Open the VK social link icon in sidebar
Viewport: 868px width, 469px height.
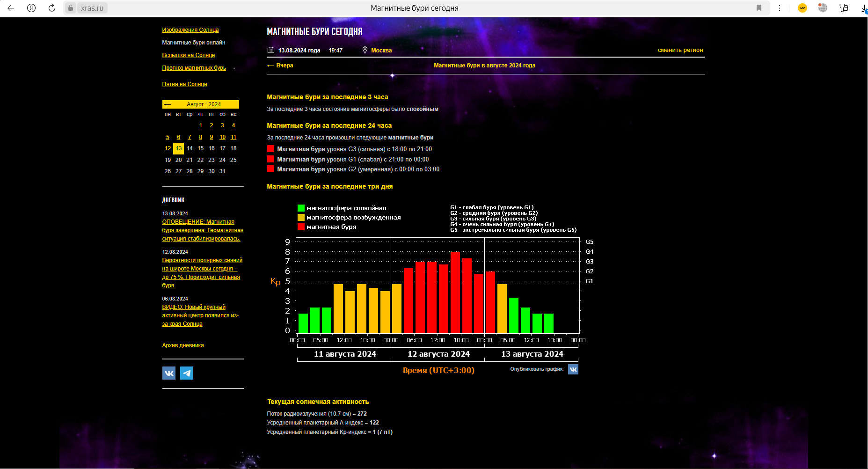[x=169, y=373]
